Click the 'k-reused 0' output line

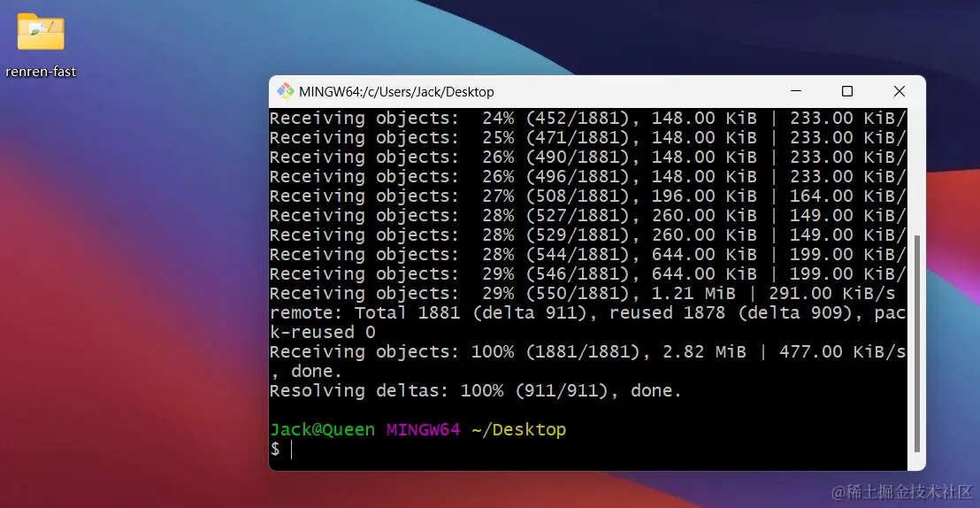click(323, 332)
